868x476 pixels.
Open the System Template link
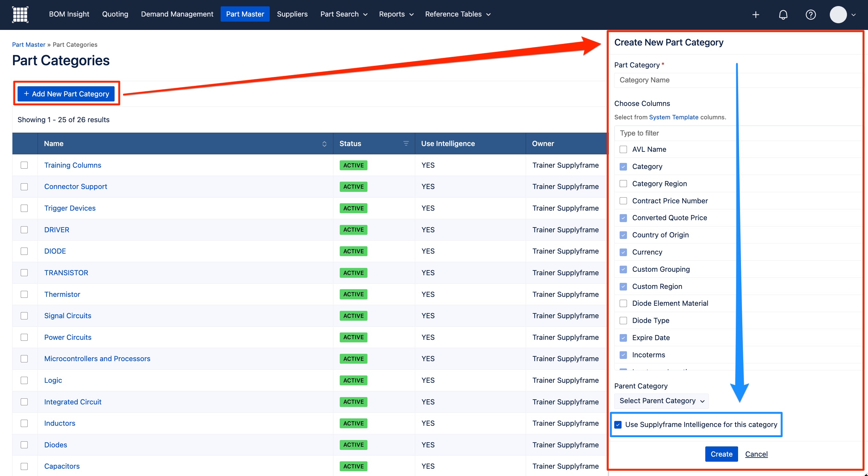[673, 117]
